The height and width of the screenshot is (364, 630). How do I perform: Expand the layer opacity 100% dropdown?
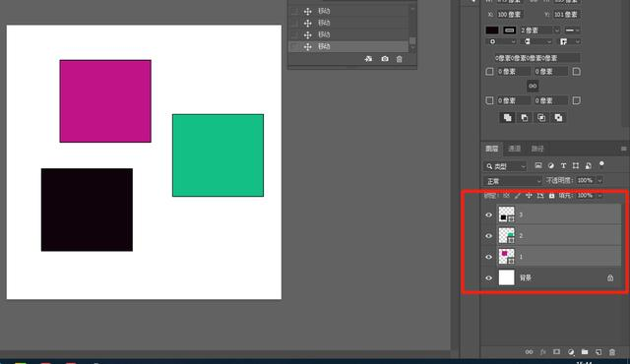pyautogui.click(x=599, y=181)
